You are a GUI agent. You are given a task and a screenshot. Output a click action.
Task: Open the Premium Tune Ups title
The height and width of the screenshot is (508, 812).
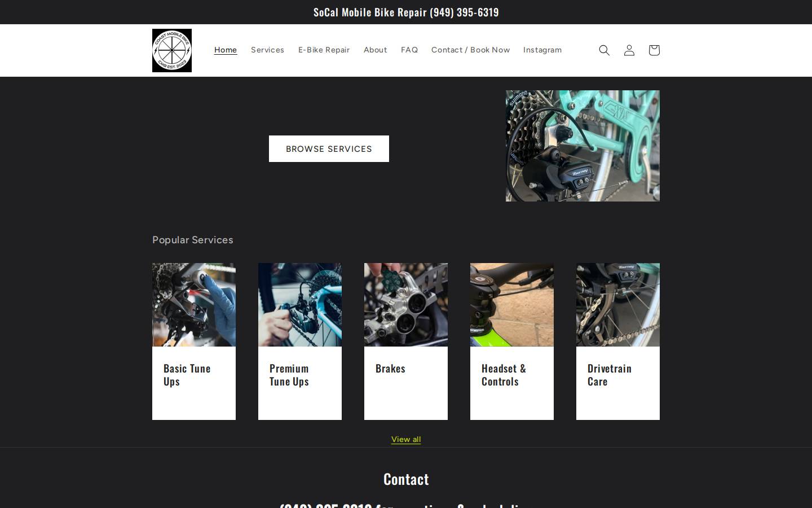[289, 375]
